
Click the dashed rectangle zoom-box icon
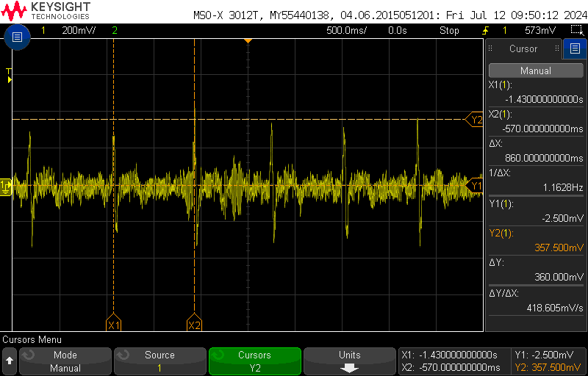click(576, 30)
